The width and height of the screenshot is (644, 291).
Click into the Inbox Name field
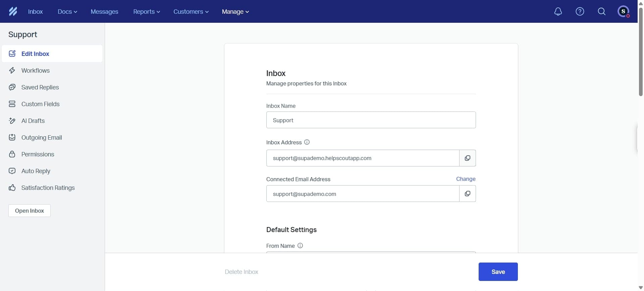[371, 120]
